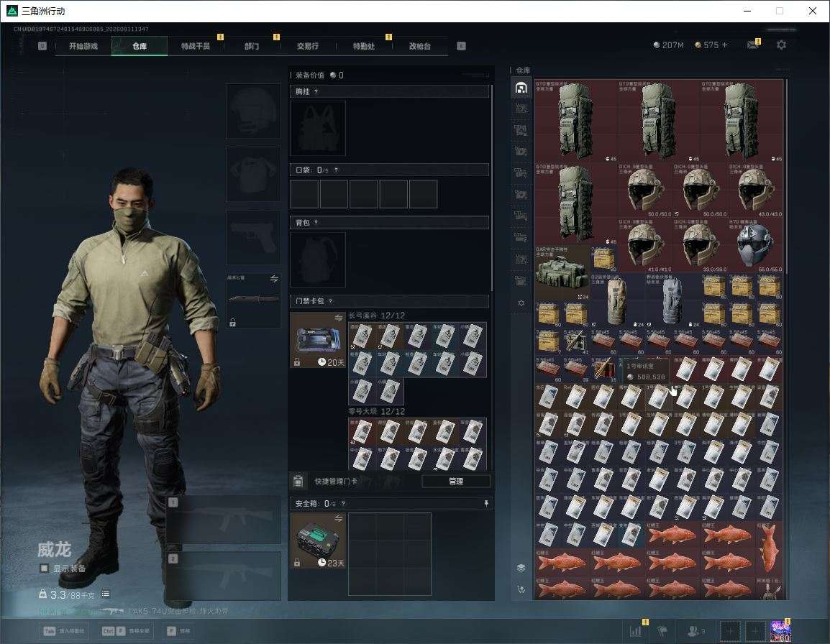Click the stack items icon beside warehouse
This screenshot has width=830, height=644.
pos(521,568)
